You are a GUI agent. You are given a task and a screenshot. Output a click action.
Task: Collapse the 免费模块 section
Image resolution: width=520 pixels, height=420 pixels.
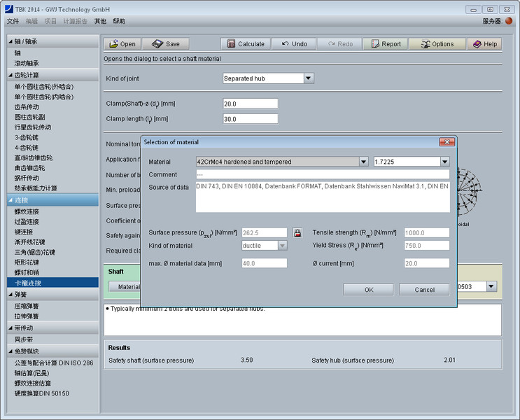(x=27, y=351)
